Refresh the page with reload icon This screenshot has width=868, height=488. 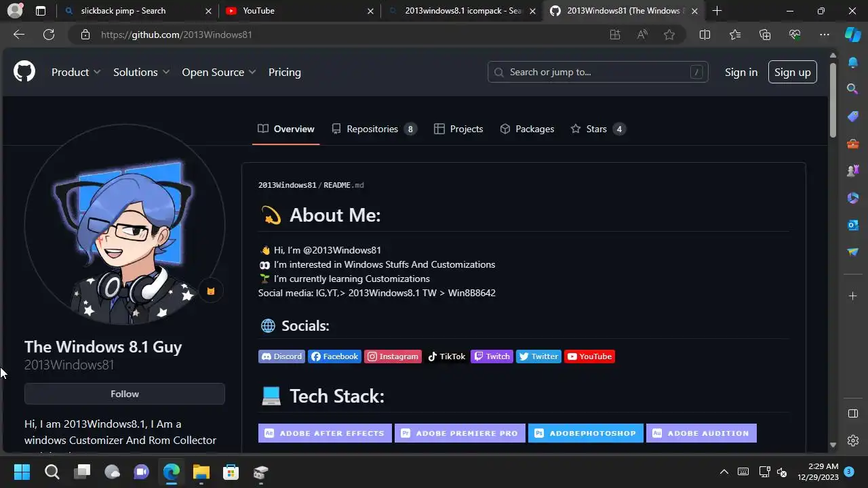(49, 35)
